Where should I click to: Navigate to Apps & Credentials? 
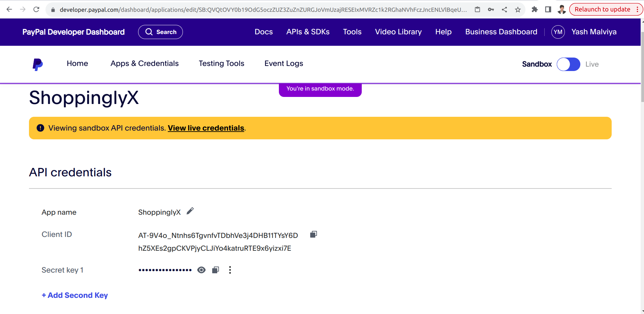pos(144,63)
